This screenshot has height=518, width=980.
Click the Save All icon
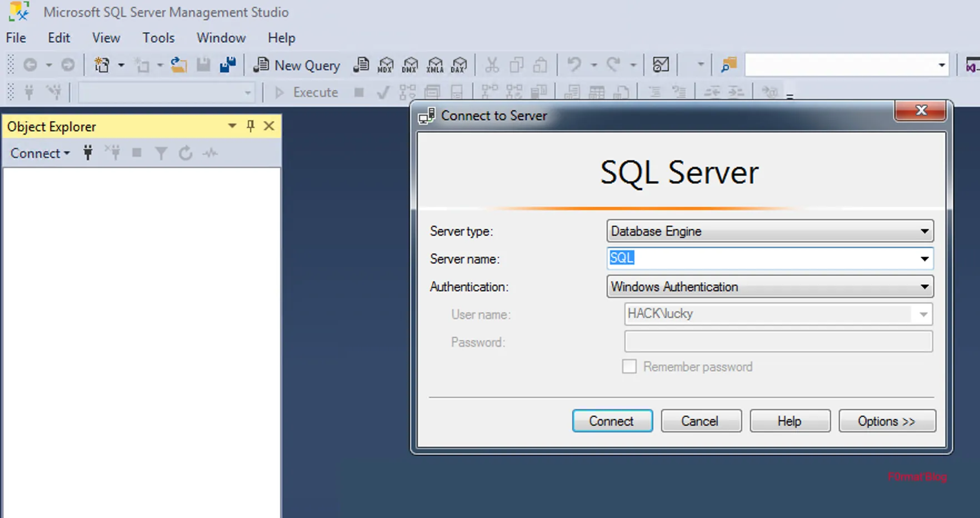[x=228, y=66]
